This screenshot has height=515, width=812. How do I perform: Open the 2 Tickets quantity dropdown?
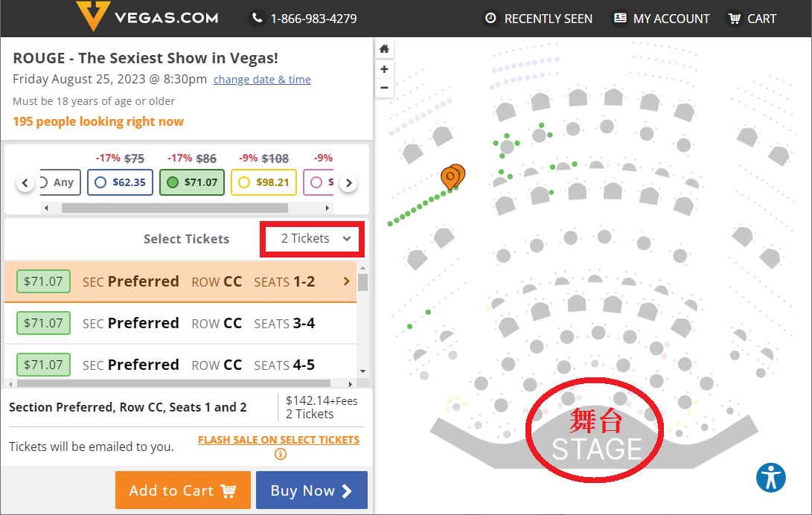click(313, 239)
